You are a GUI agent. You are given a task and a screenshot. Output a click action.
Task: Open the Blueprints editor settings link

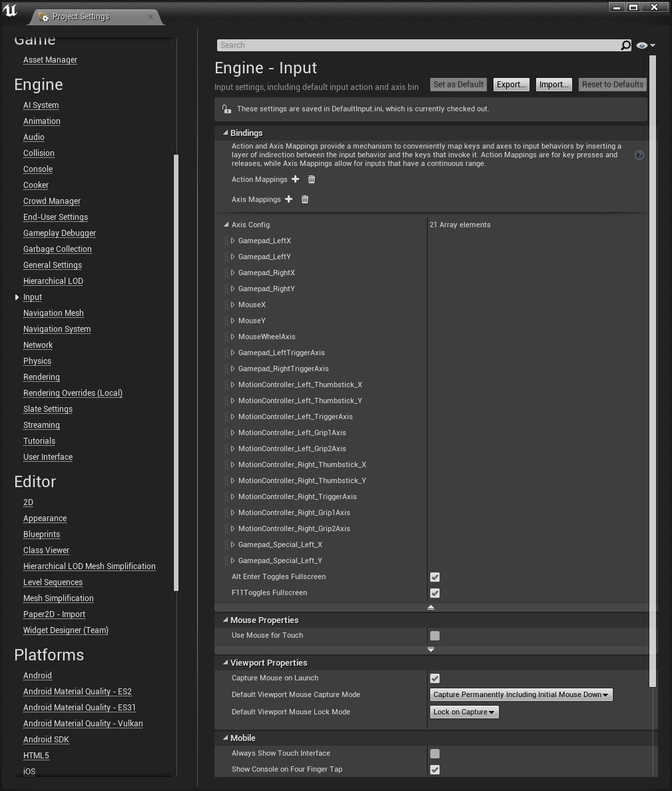point(41,534)
